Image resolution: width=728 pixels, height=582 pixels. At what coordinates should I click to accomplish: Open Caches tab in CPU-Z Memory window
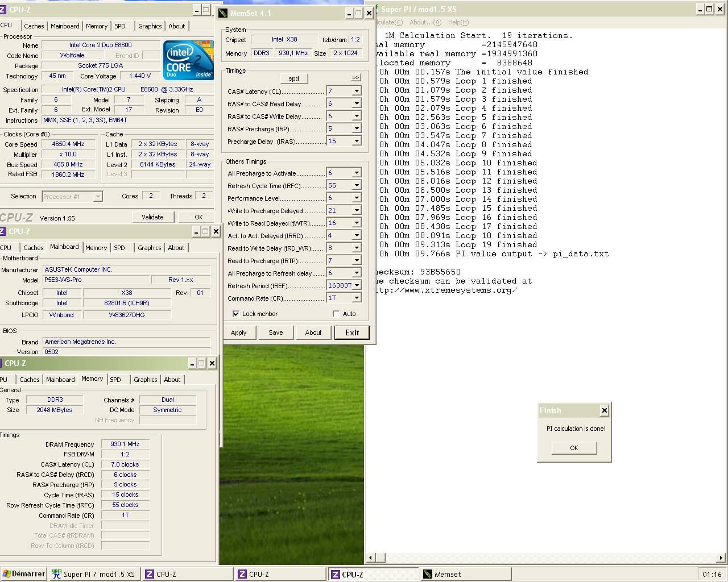[x=29, y=380]
